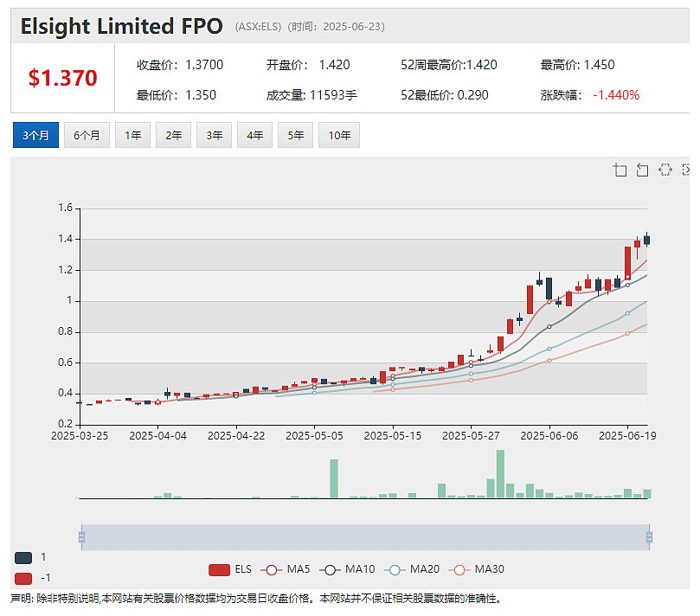This screenshot has width=700, height=616.
Task: Click the 2025-05-27 axis date label
Action: (471, 436)
